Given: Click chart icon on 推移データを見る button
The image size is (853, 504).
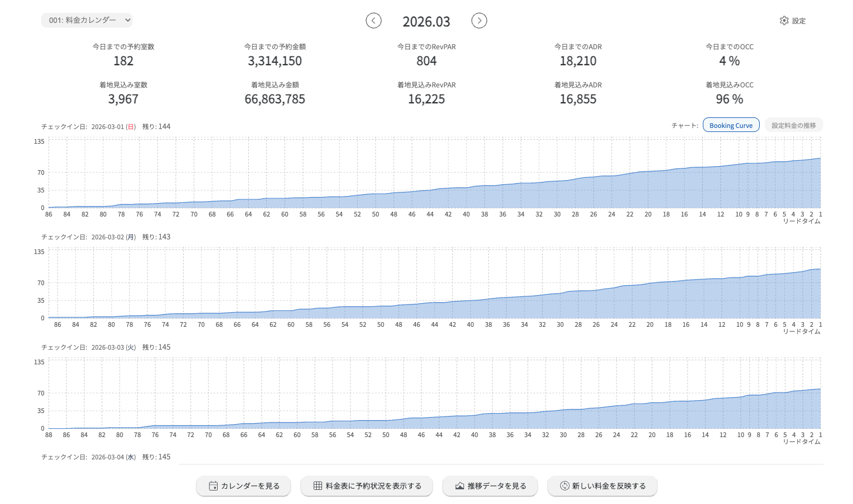Looking at the screenshot, I should coord(460,486).
